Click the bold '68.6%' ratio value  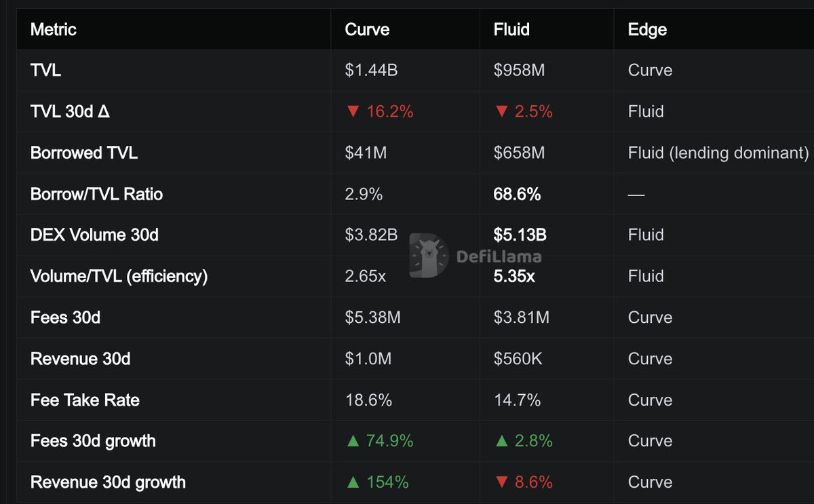click(517, 195)
